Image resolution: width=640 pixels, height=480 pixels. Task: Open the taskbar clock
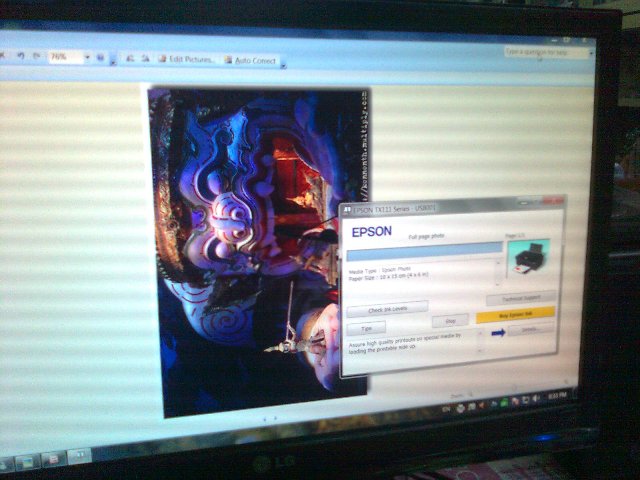point(558,395)
